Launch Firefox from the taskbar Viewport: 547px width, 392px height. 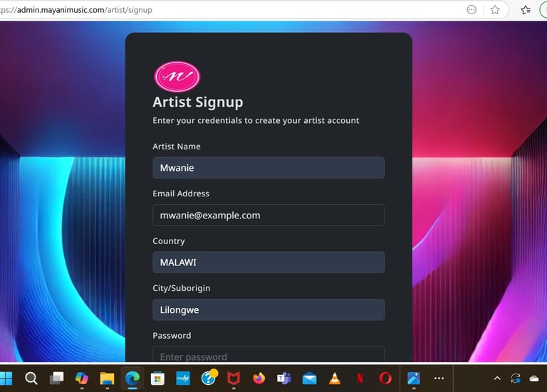[x=259, y=378]
